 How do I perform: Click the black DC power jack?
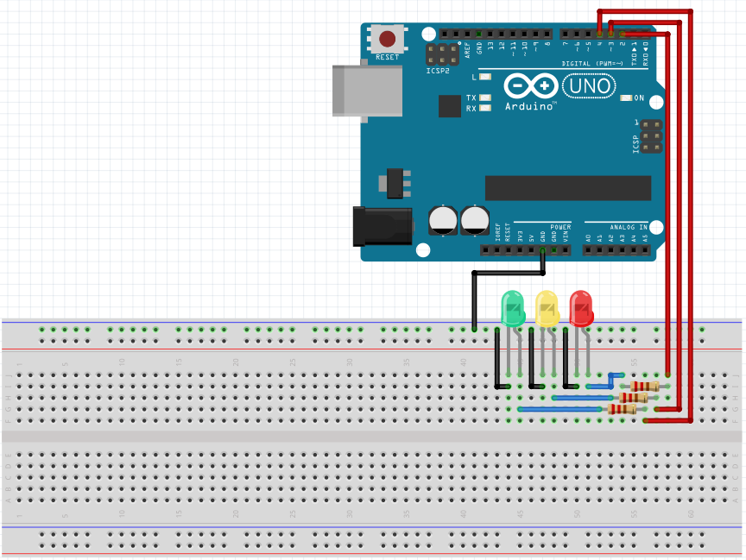383,226
